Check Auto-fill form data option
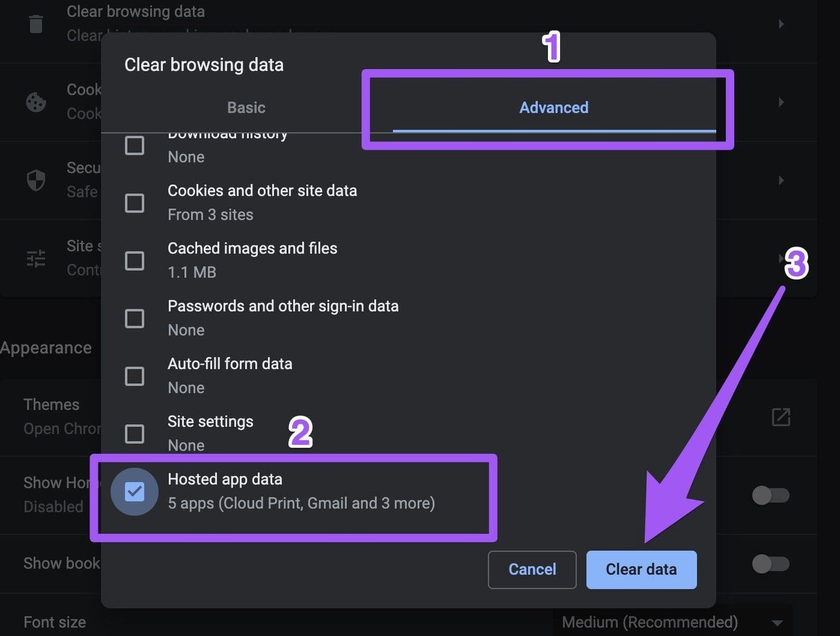The width and height of the screenshot is (840, 636). click(x=135, y=377)
